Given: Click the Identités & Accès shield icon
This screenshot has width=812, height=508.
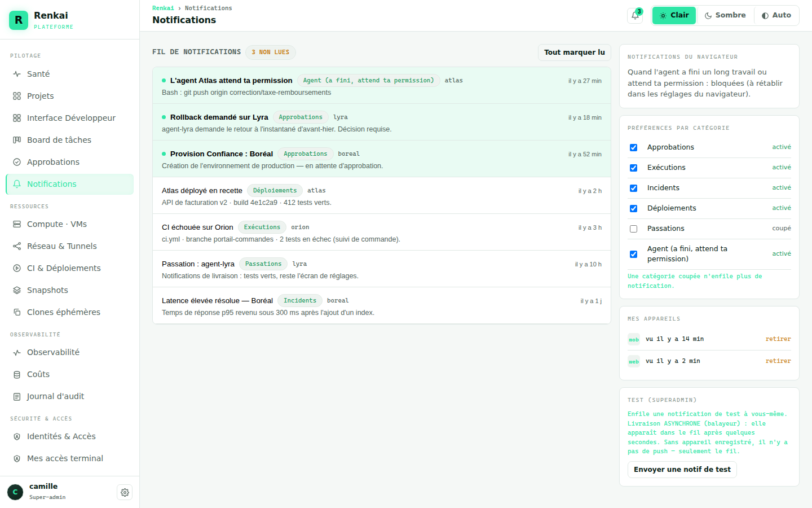Looking at the screenshot, I should point(17,436).
